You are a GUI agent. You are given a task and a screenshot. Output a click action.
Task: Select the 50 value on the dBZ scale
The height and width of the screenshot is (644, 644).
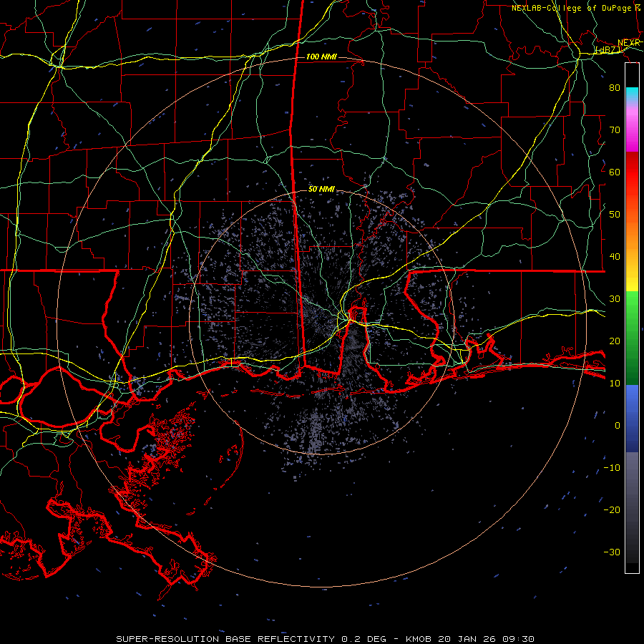[615, 215]
